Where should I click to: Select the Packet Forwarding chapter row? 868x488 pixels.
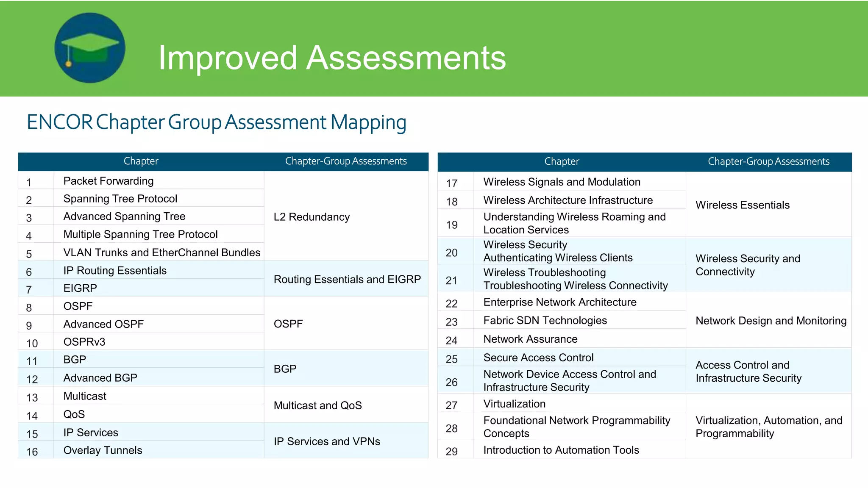(x=108, y=181)
